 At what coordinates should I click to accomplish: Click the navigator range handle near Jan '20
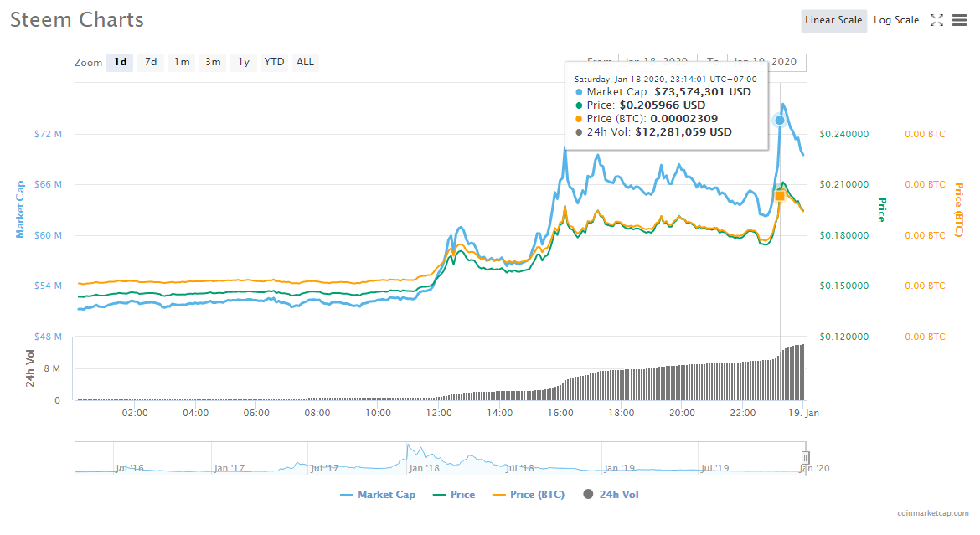(x=806, y=458)
